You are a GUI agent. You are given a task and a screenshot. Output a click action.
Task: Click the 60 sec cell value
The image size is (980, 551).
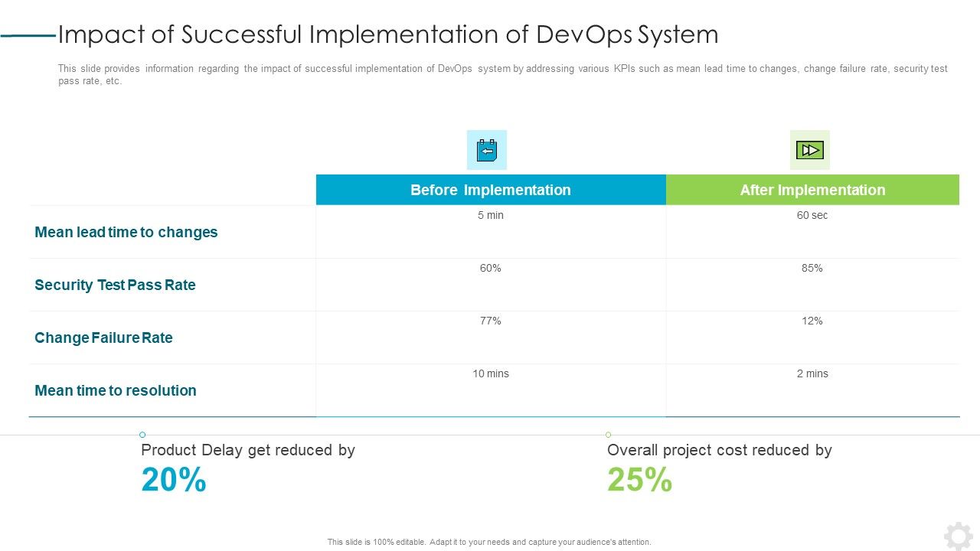812,215
